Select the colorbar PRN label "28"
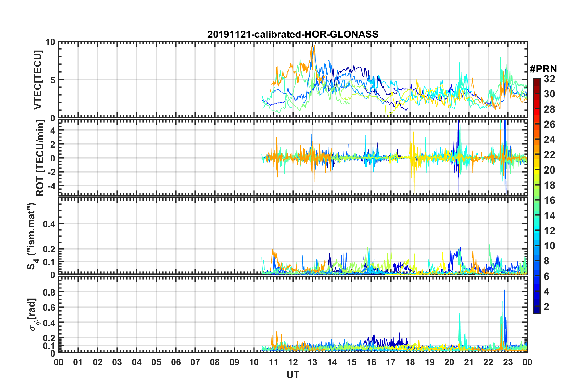586x392 pixels. [549, 109]
